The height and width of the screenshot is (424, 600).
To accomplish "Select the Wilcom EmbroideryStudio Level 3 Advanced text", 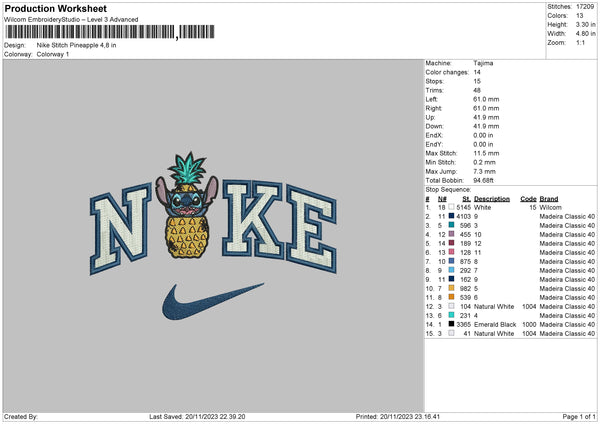I will (x=71, y=20).
